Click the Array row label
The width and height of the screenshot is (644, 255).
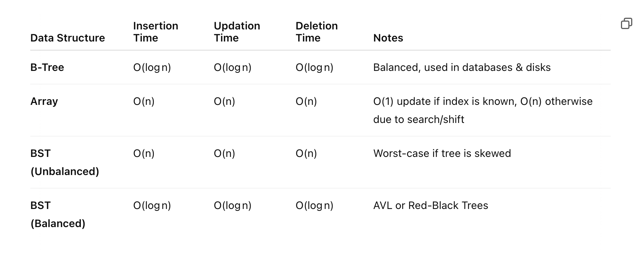44,101
